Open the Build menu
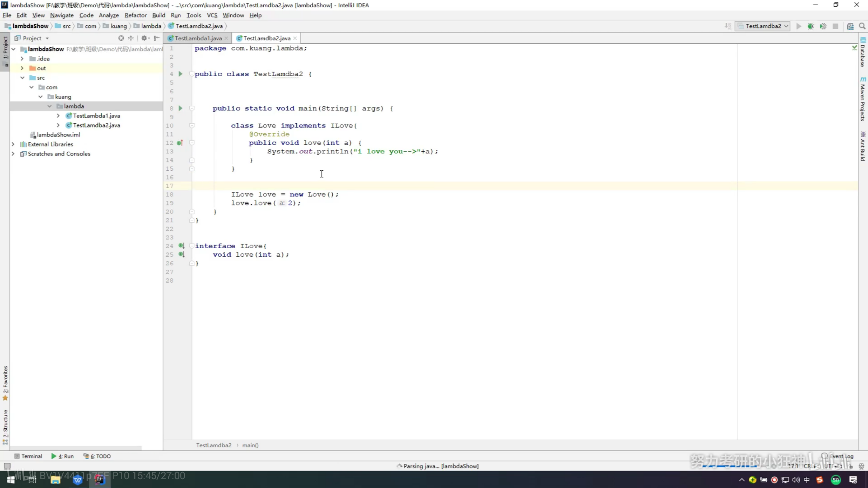The height and width of the screenshot is (488, 868). click(x=159, y=15)
